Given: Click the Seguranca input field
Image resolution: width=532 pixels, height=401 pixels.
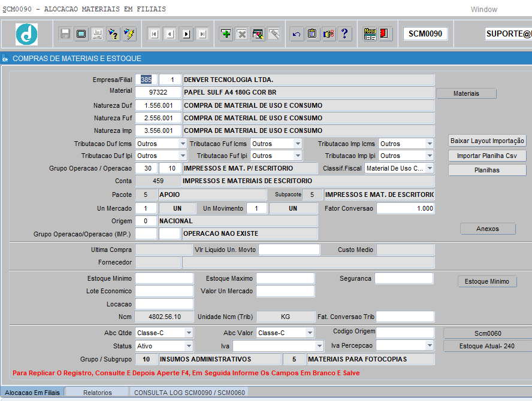Looking at the screenshot, I should coord(404,278).
